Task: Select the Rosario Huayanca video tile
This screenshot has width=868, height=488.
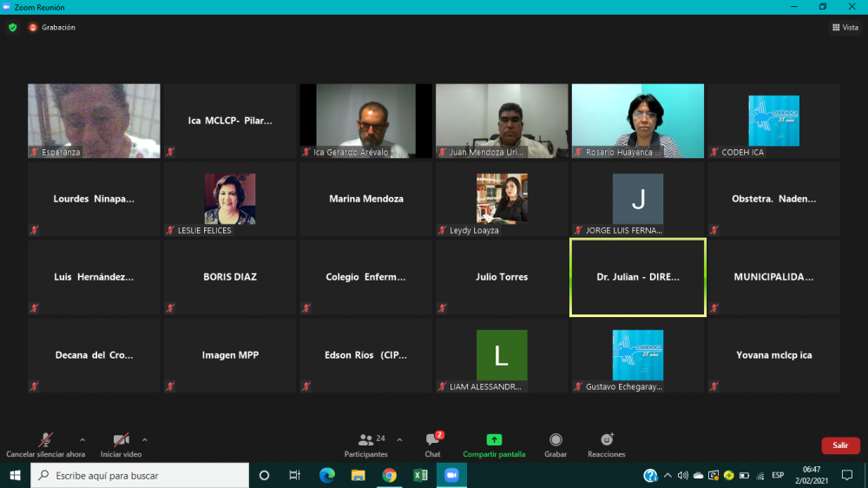Action: point(637,121)
